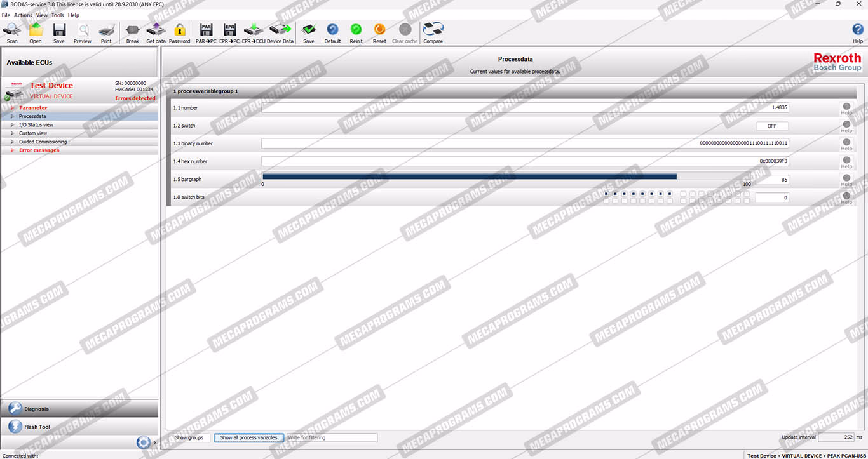The image size is (868, 459).
Task: Toggle the 1.2 switch OFF value
Action: [771, 126]
